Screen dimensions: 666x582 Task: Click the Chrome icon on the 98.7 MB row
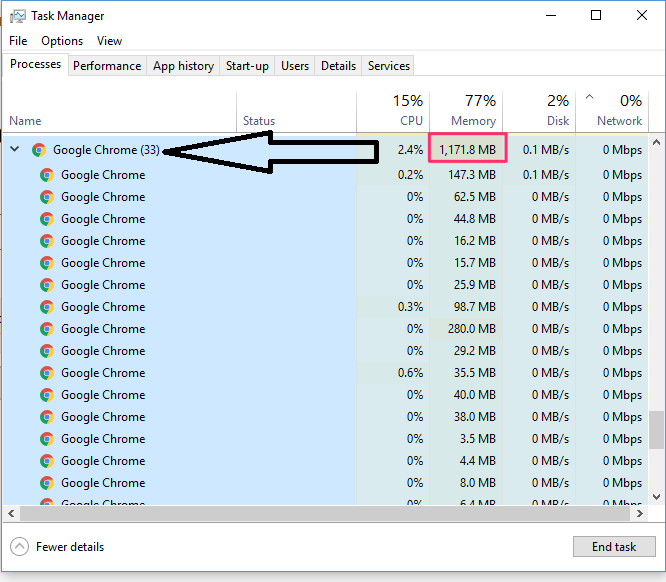pos(47,307)
